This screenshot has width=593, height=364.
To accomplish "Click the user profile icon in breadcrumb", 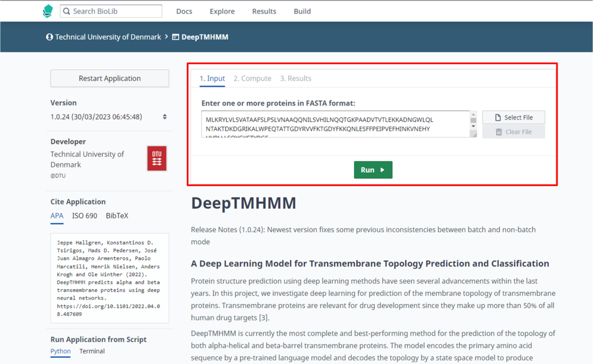I will (49, 37).
